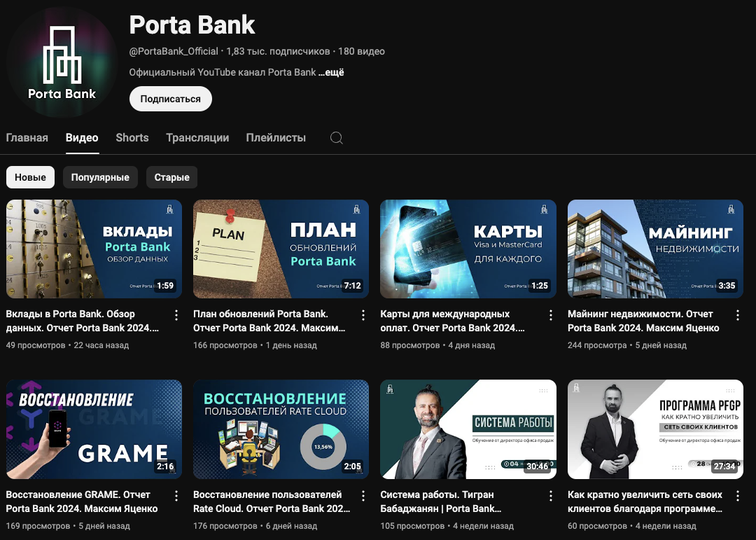
Task: Open options menu for Майнинг недвижимости video
Action: [x=738, y=315]
